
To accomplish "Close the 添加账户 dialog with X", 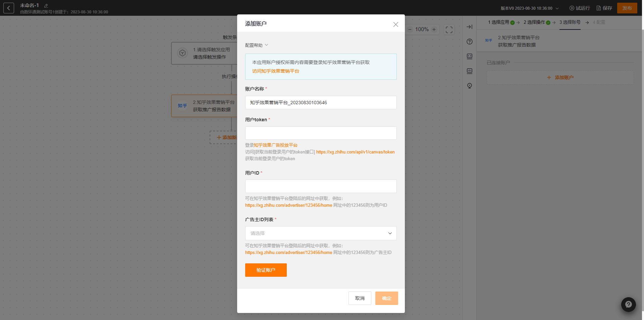I will click(396, 24).
